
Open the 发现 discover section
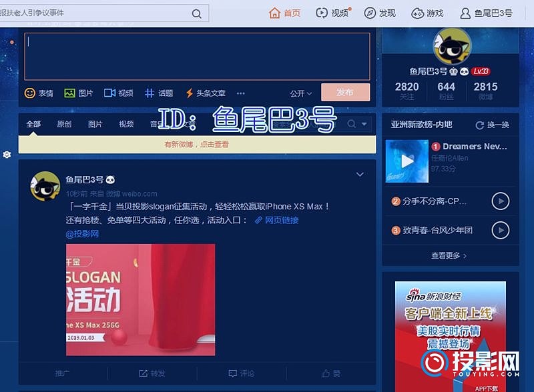[380, 13]
